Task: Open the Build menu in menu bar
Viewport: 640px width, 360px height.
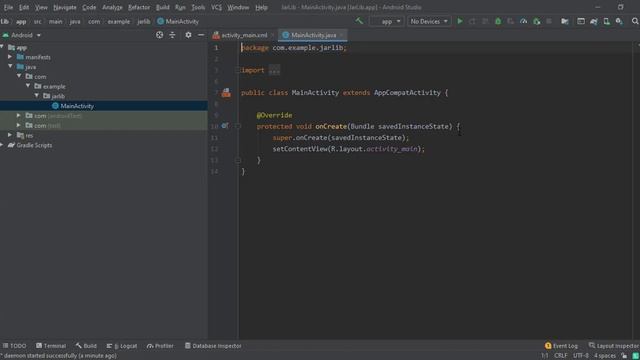Action: pos(162,7)
